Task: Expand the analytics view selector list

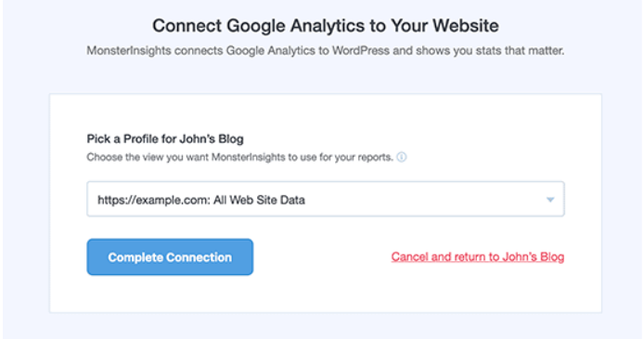Action: 550,200
